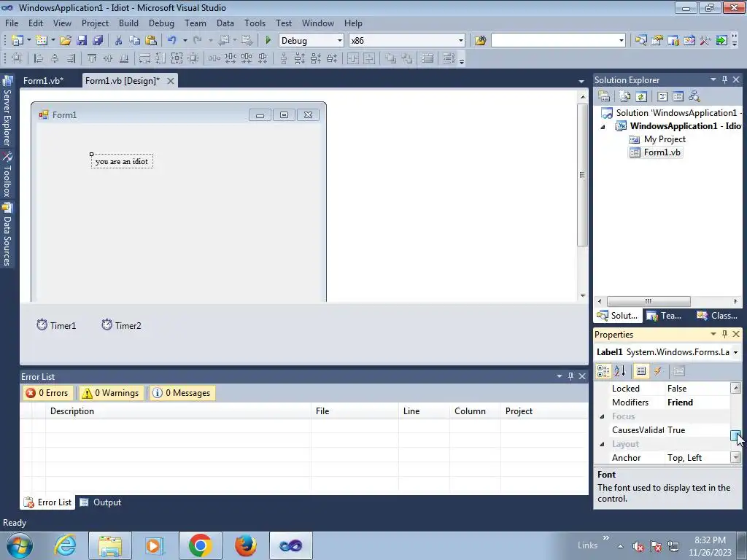Toggle the 0 Errors filter
The image size is (747, 560).
tap(47, 393)
